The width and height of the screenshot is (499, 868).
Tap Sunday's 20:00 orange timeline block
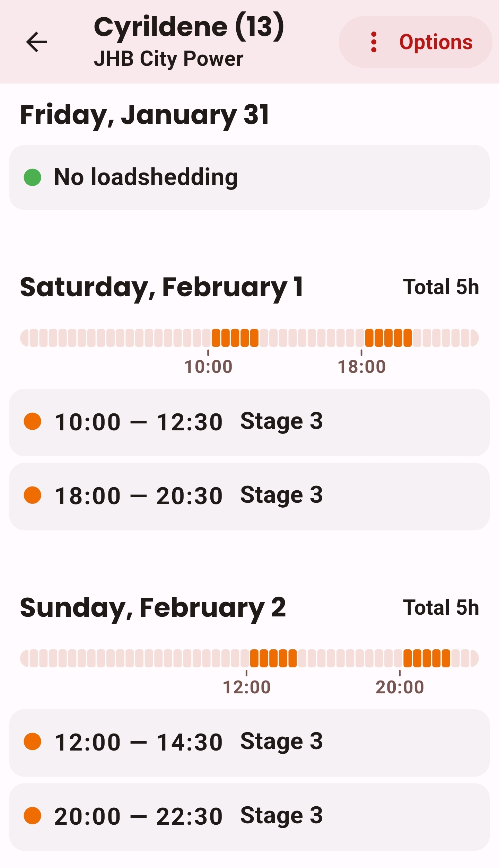tap(427, 658)
